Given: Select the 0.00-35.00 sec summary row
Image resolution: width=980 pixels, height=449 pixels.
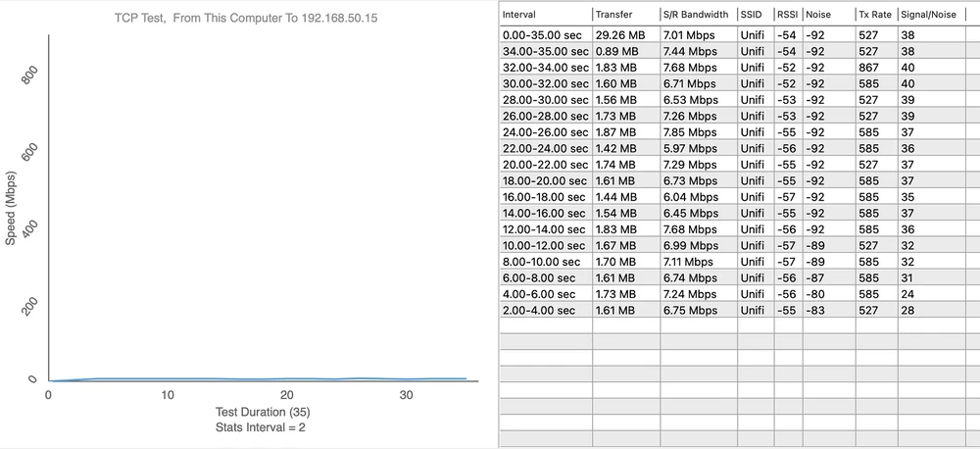Looking at the screenshot, I should 545,35.
